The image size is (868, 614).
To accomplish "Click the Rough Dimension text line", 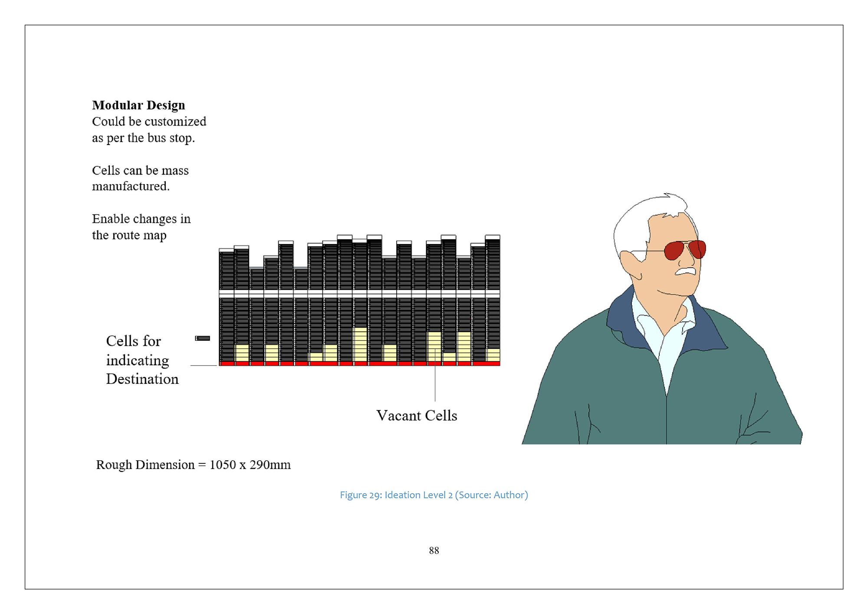I will coord(193,465).
